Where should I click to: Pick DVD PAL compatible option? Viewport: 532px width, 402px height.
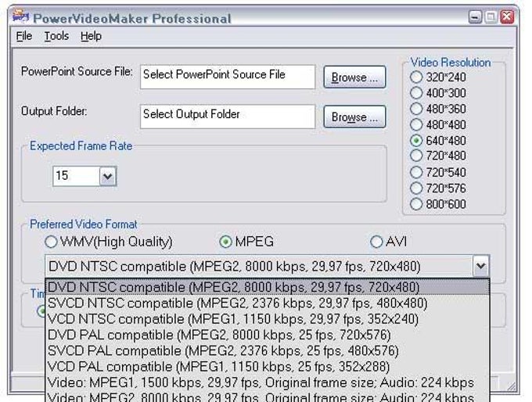click(x=268, y=336)
